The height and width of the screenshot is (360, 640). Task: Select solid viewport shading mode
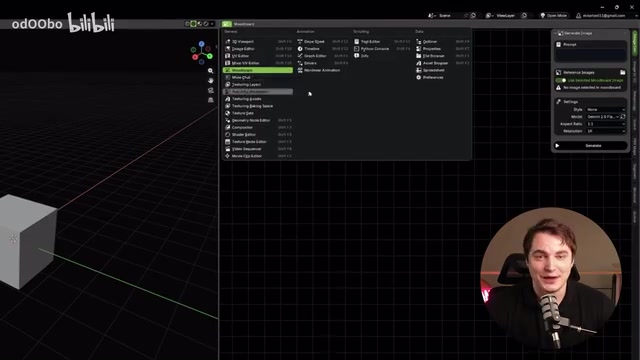pyautogui.click(x=193, y=24)
